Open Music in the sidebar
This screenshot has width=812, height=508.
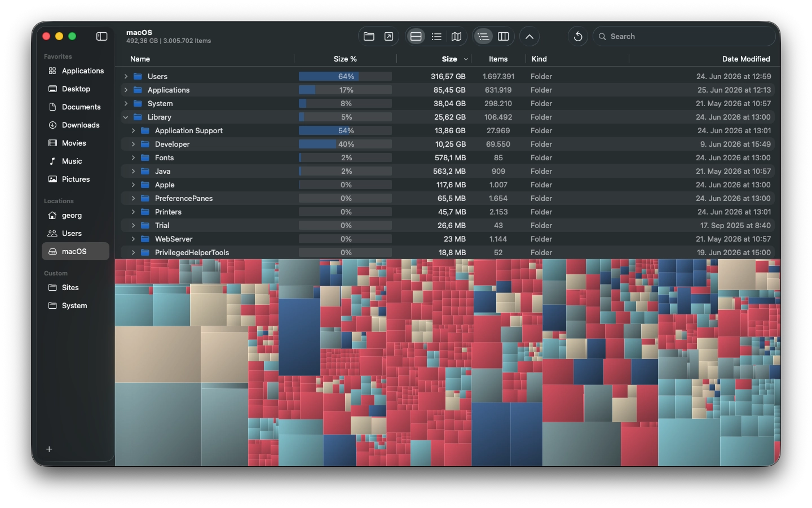pyautogui.click(x=76, y=161)
